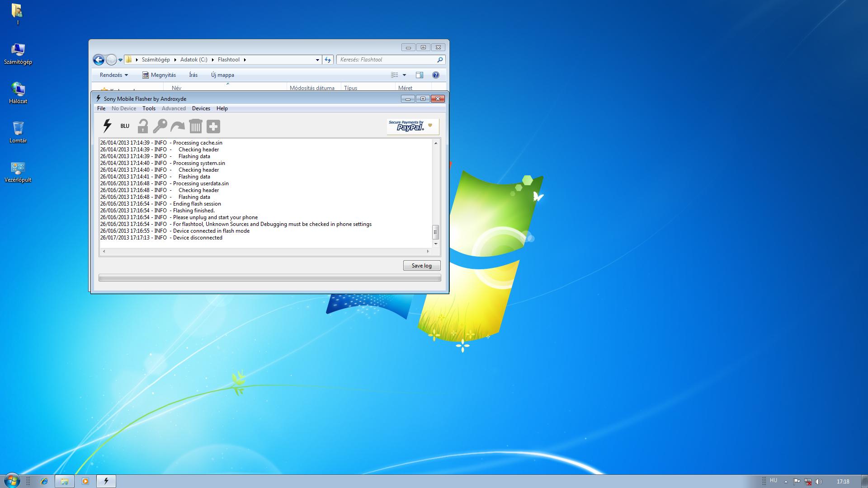The image size is (868, 488).
Task: Click the search magnifier icon in Explorer
Action: (x=440, y=60)
